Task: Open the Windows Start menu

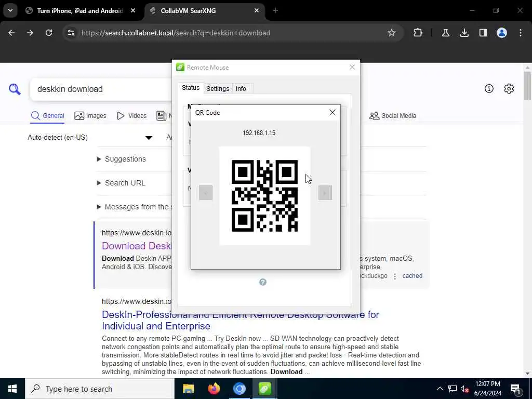Action: tap(12, 389)
